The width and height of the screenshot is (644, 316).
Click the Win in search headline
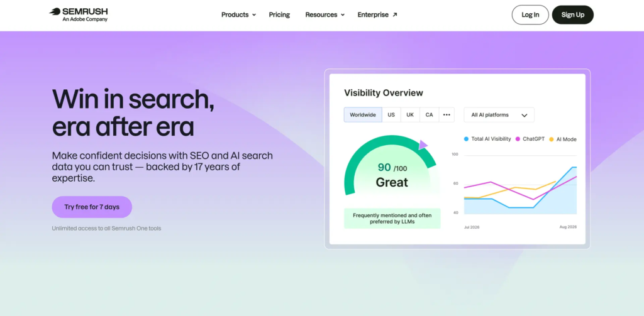click(133, 112)
